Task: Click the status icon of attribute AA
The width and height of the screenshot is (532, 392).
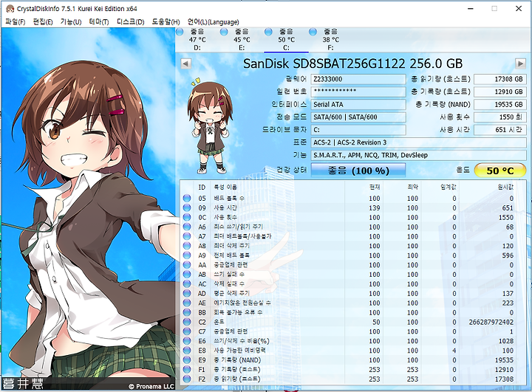Action: pos(187,264)
